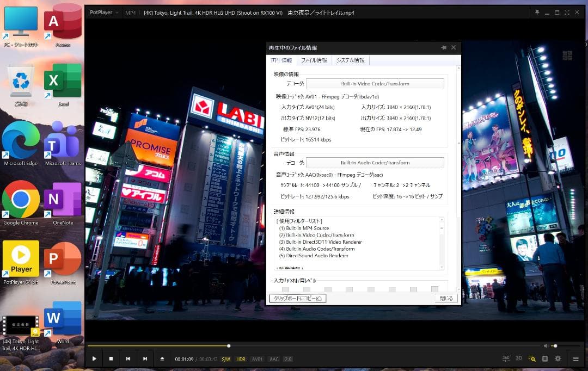Viewport: 588px width, 371px height.
Task: Click the playlist icon at video top right
Action: click(567, 55)
